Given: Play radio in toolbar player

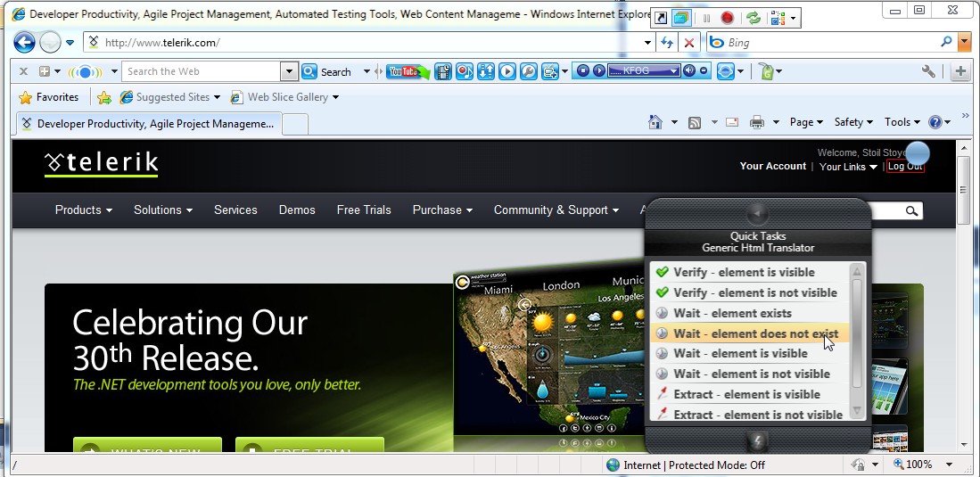Looking at the screenshot, I should point(598,70).
